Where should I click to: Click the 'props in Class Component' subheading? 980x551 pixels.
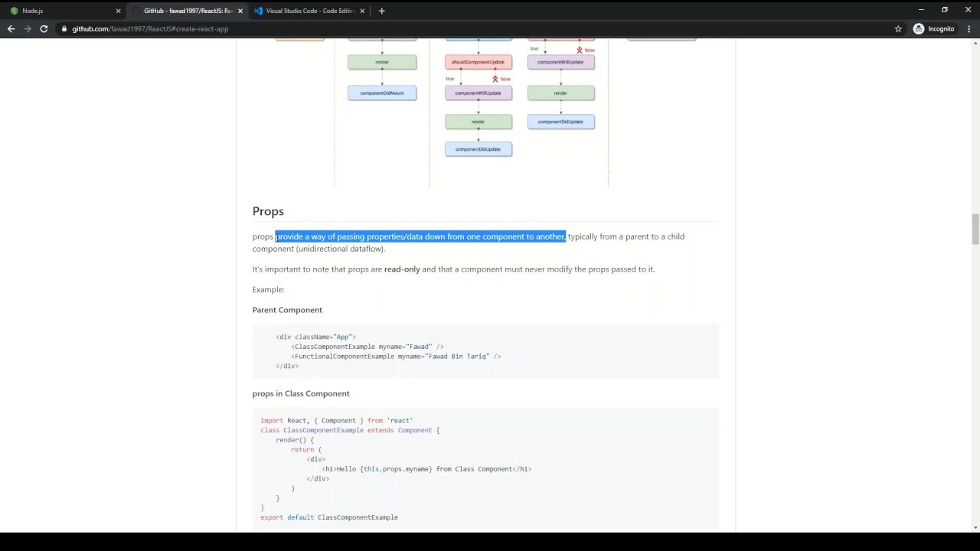coord(301,393)
